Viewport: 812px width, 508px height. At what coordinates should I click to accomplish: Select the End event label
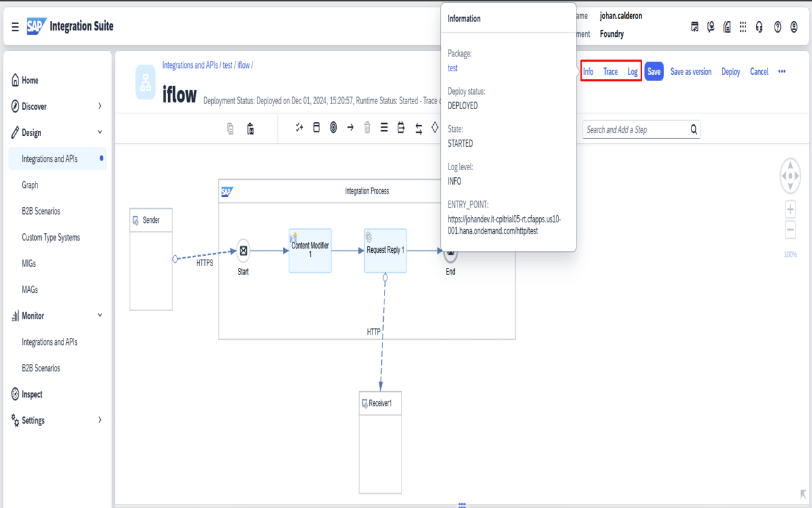pyautogui.click(x=450, y=272)
